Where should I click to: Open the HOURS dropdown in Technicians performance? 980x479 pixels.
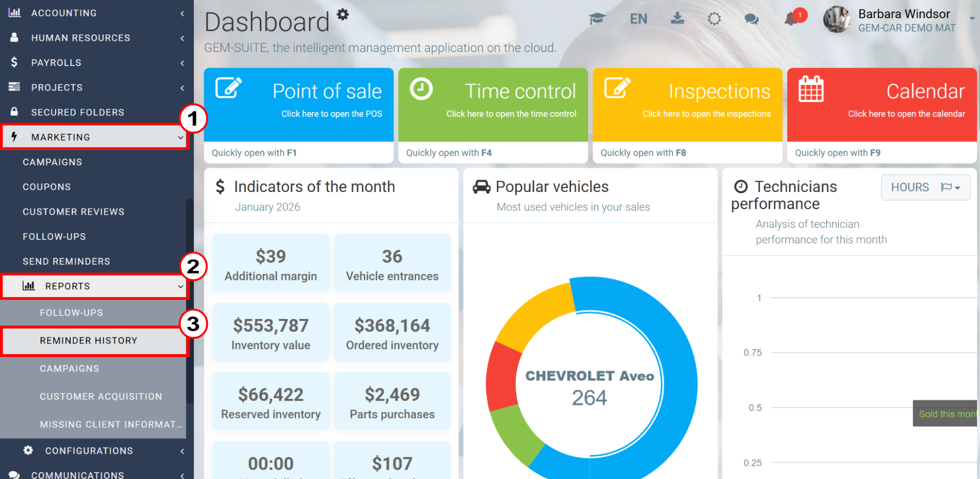tap(925, 187)
